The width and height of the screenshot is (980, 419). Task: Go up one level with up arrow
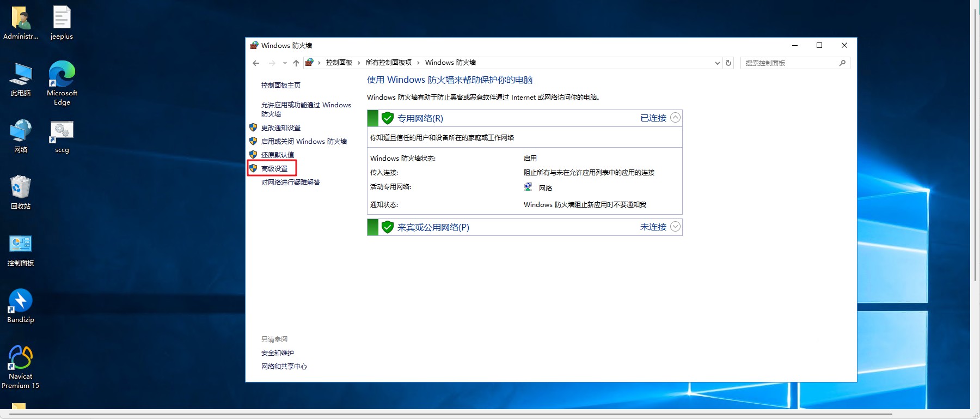(x=296, y=63)
